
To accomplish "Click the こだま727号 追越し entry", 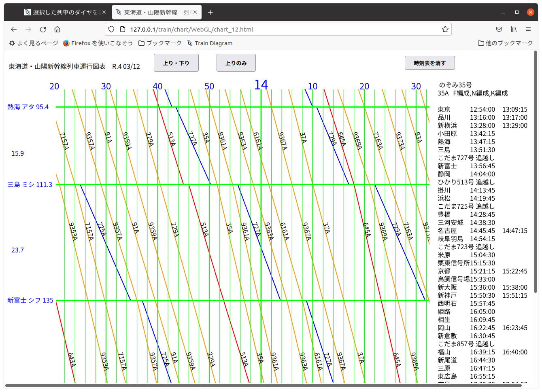I will 466,158.
